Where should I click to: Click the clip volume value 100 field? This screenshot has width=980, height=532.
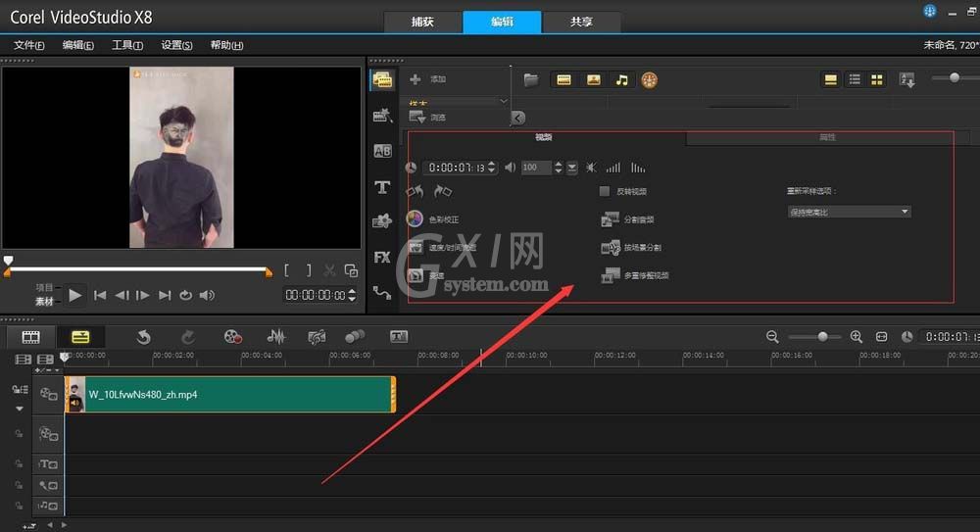pyautogui.click(x=536, y=168)
